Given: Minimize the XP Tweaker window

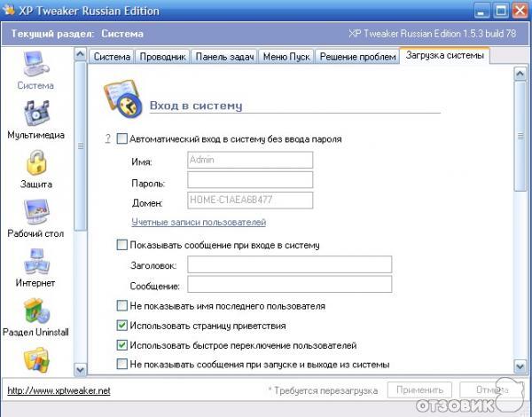Looking at the screenshot, I should (481, 10).
